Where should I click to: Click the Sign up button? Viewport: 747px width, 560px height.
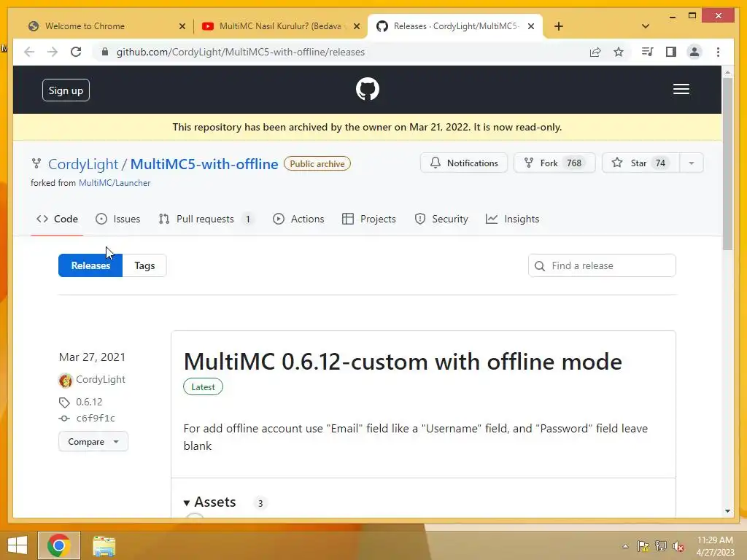[66, 90]
